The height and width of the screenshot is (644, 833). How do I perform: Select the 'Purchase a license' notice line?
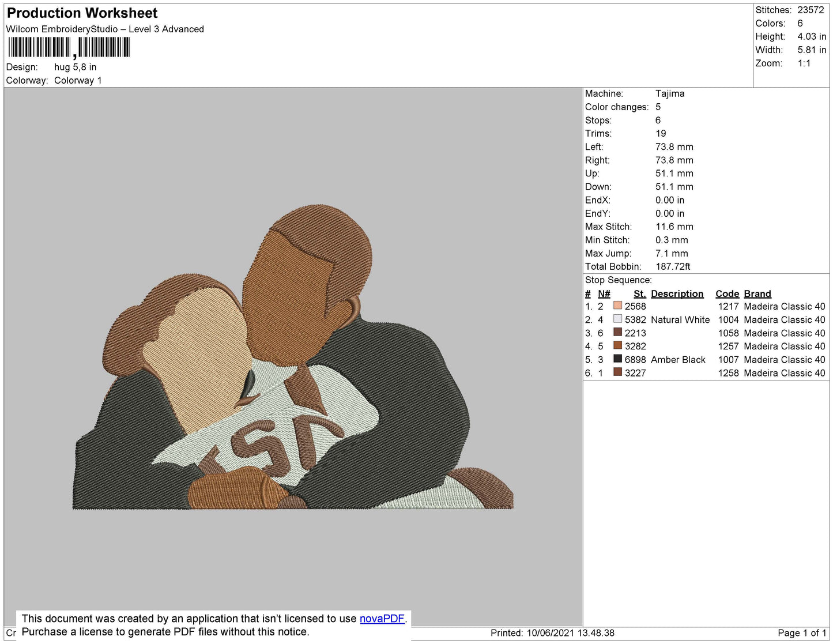pyautogui.click(x=165, y=632)
